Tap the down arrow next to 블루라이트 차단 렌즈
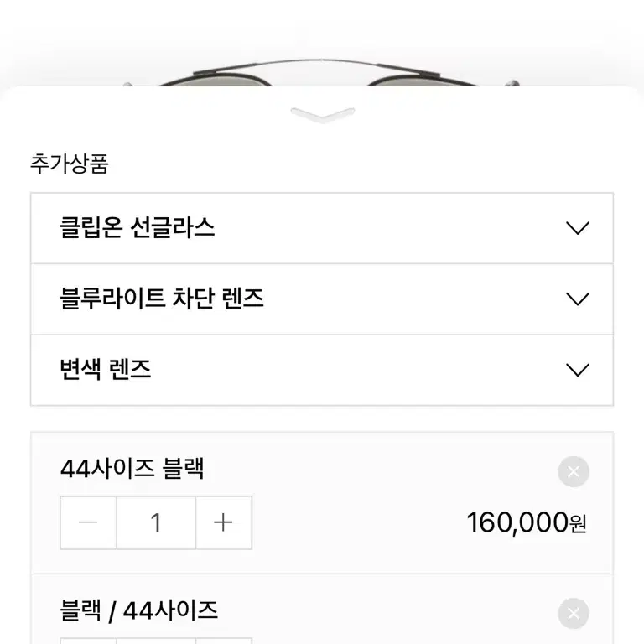The image size is (644, 644). pyautogui.click(x=578, y=299)
